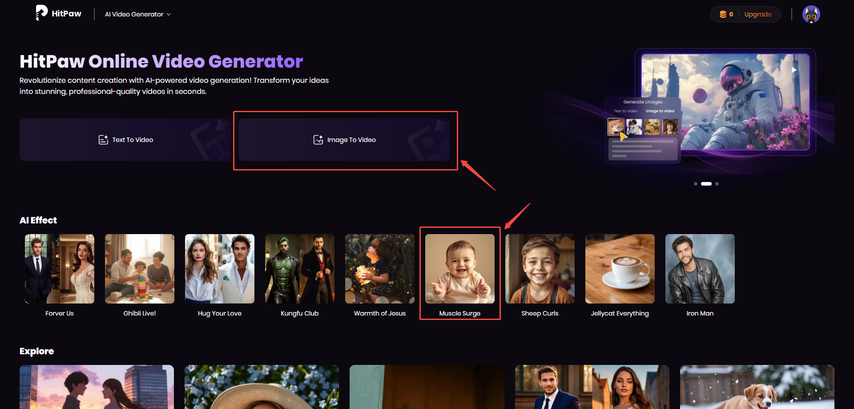
Task: Click the AI Effect section heading
Action: (38, 220)
